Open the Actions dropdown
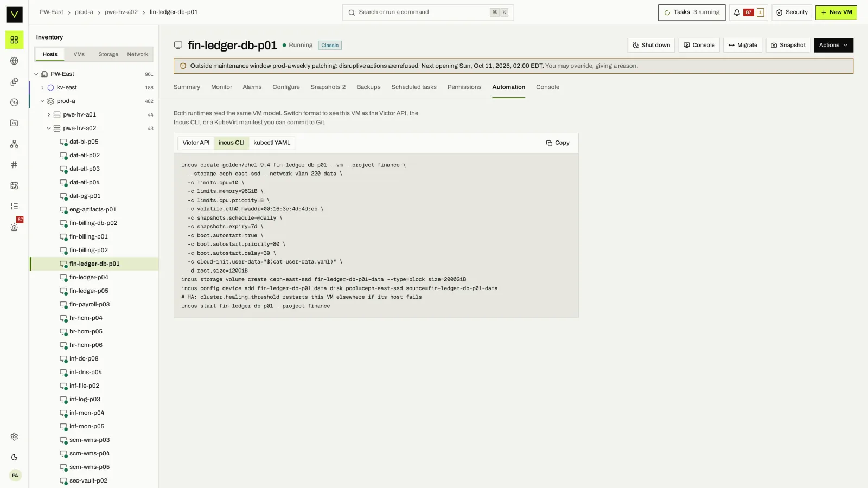 point(833,45)
